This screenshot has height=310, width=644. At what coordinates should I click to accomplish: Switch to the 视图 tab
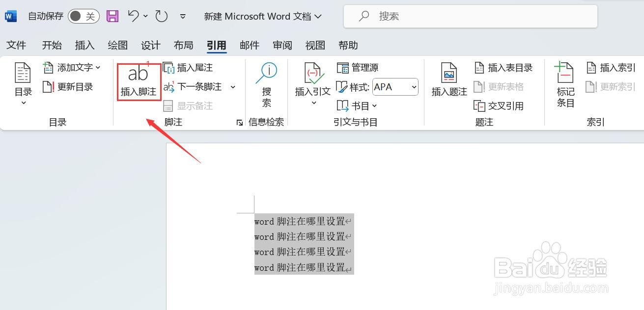315,45
